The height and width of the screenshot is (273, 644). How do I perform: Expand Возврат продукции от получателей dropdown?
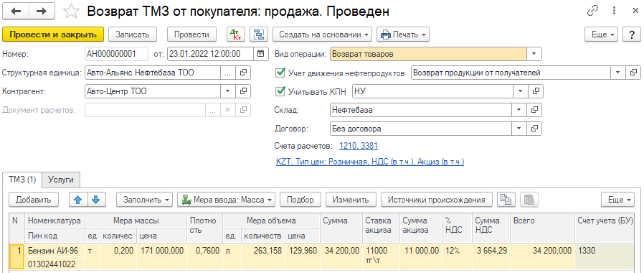coord(617,73)
